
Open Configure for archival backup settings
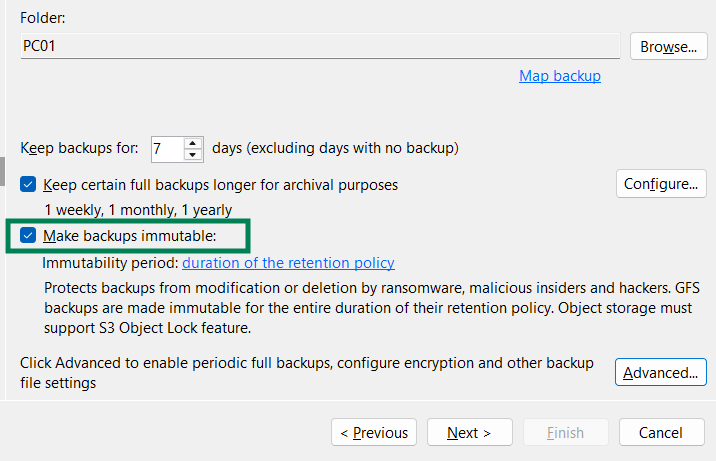point(660,184)
